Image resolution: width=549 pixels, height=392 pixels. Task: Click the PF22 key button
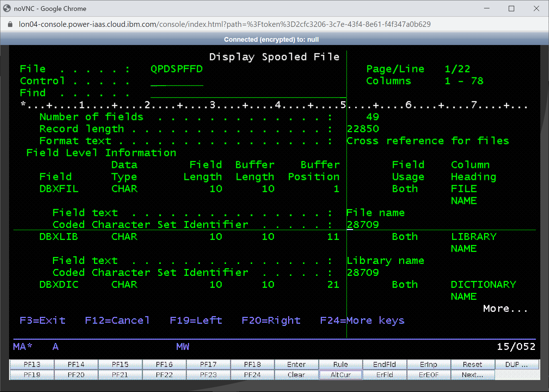[164, 375]
